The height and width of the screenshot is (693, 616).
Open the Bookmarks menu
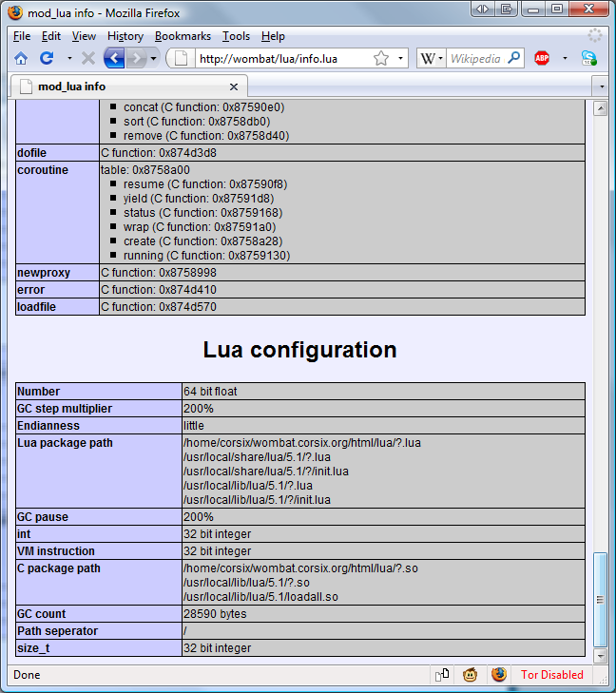click(x=183, y=36)
